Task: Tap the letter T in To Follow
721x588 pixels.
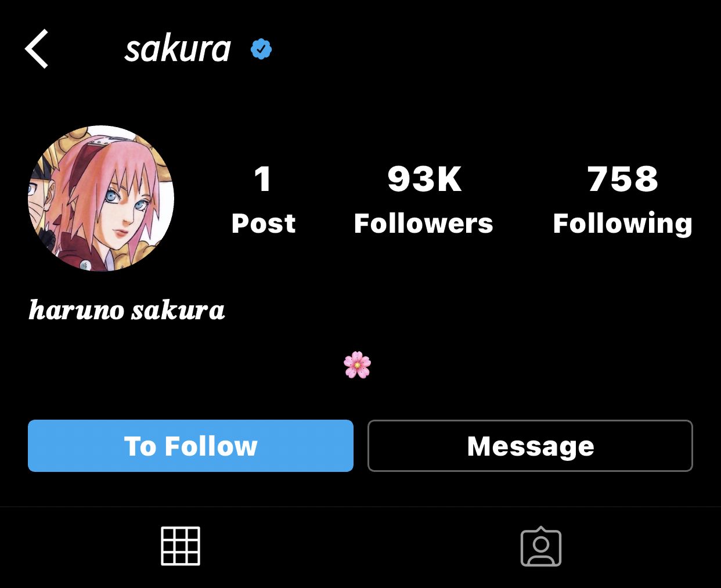Action: [132, 446]
